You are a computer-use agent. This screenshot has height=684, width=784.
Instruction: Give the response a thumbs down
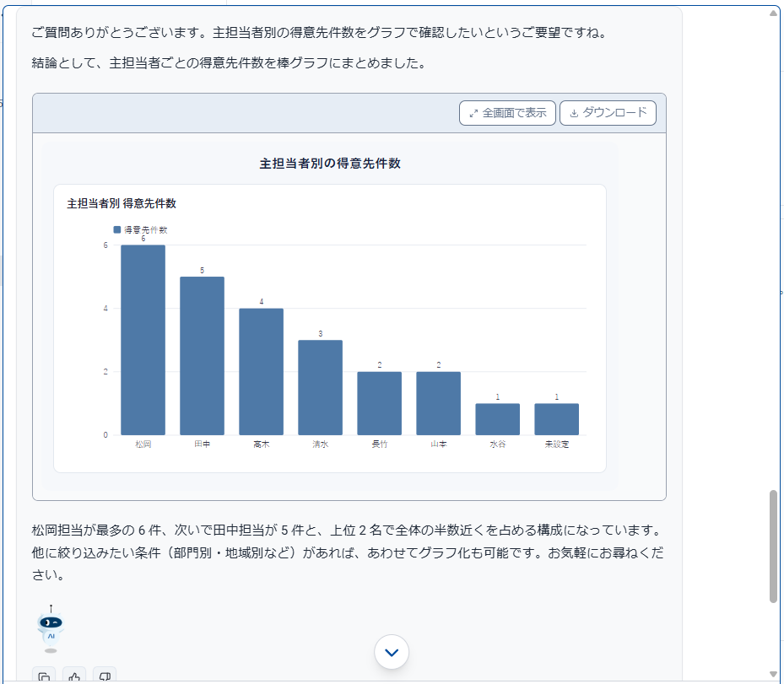(105, 676)
